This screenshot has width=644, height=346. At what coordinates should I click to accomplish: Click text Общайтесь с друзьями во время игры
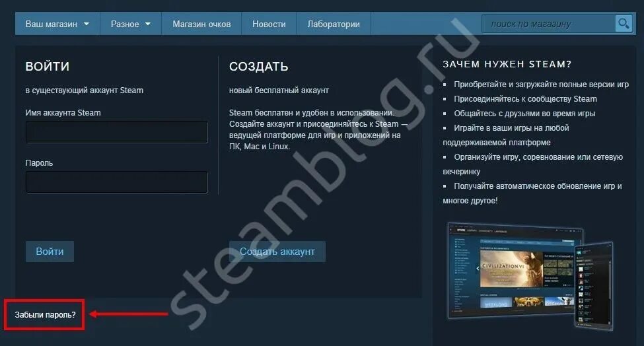[x=524, y=114]
